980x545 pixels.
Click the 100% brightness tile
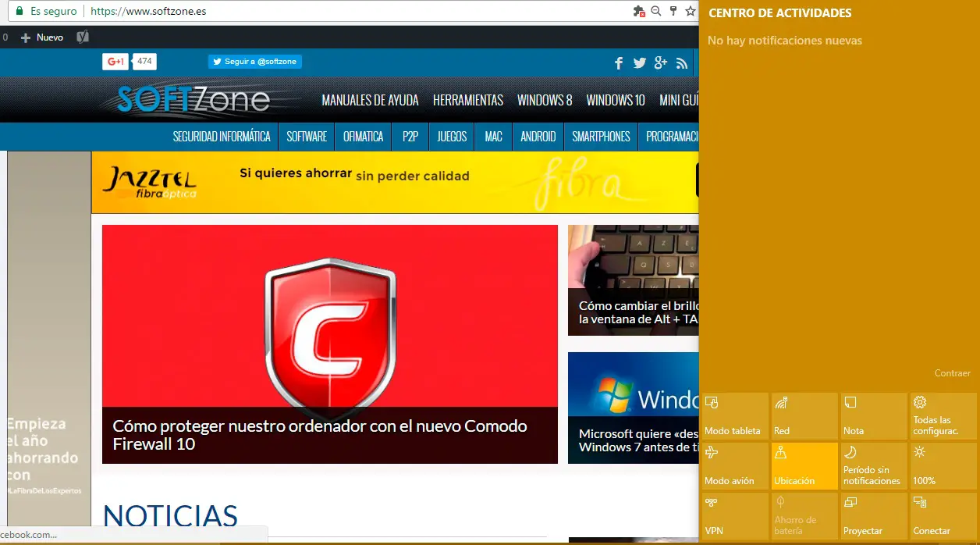tap(943, 466)
